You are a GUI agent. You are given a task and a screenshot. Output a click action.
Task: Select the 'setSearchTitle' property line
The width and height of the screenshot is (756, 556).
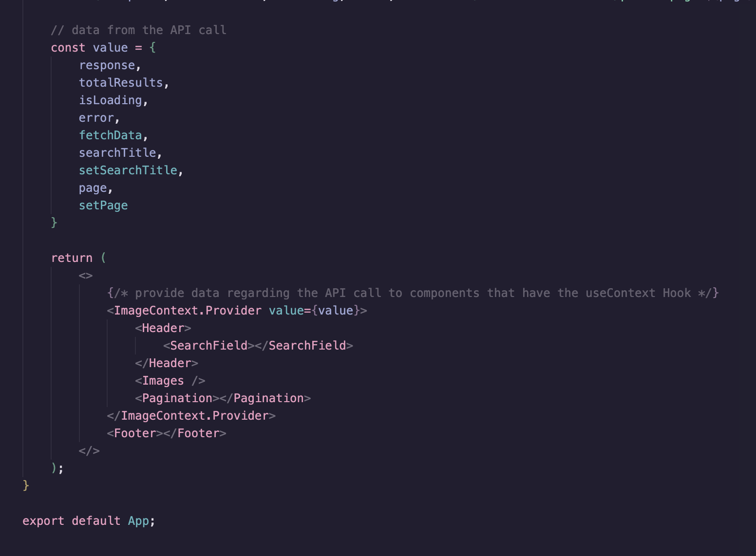[128, 170]
